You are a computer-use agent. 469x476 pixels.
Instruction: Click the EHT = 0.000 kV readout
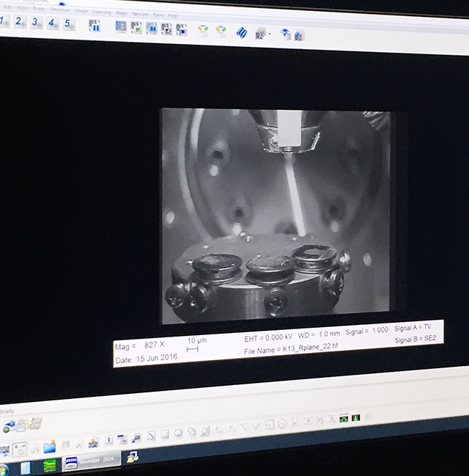(x=268, y=337)
